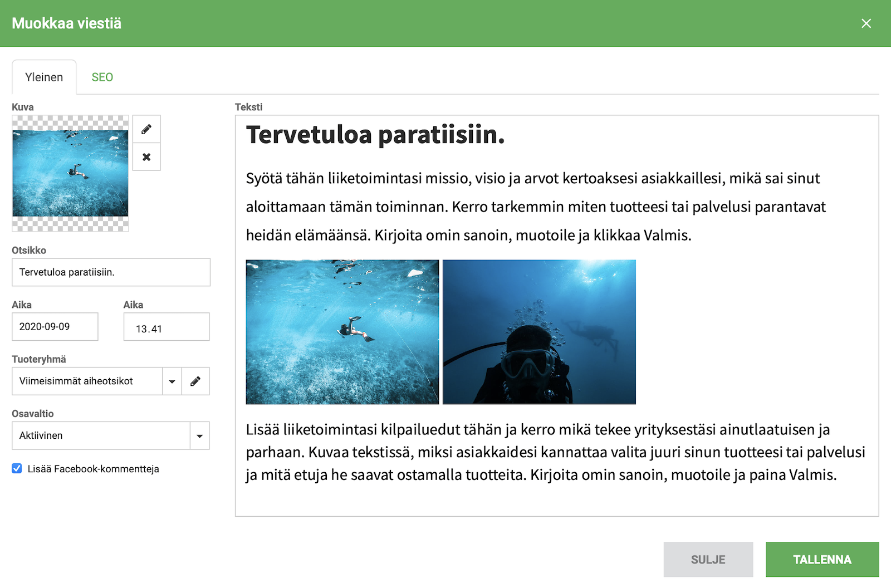Click the Muokkaa viestiä dialog title
Screen dimensions: 891x588
click(x=67, y=23)
